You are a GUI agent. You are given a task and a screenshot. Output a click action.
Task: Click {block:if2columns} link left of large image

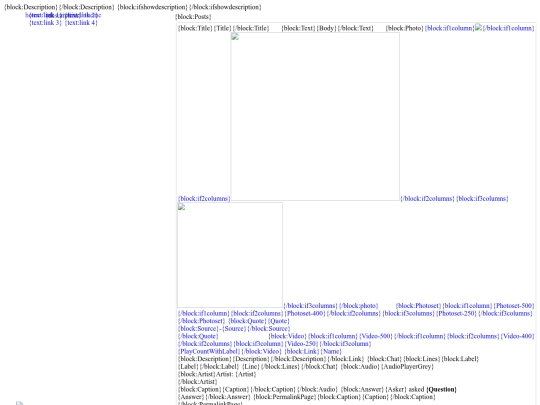204,198
